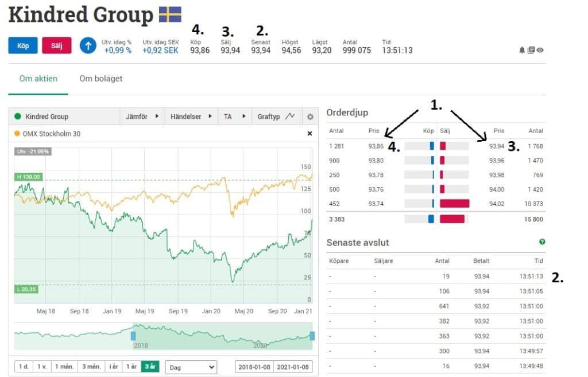
Task: Remove OMX Stockholm 30 overlay via the X
Action: tap(310, 133)
